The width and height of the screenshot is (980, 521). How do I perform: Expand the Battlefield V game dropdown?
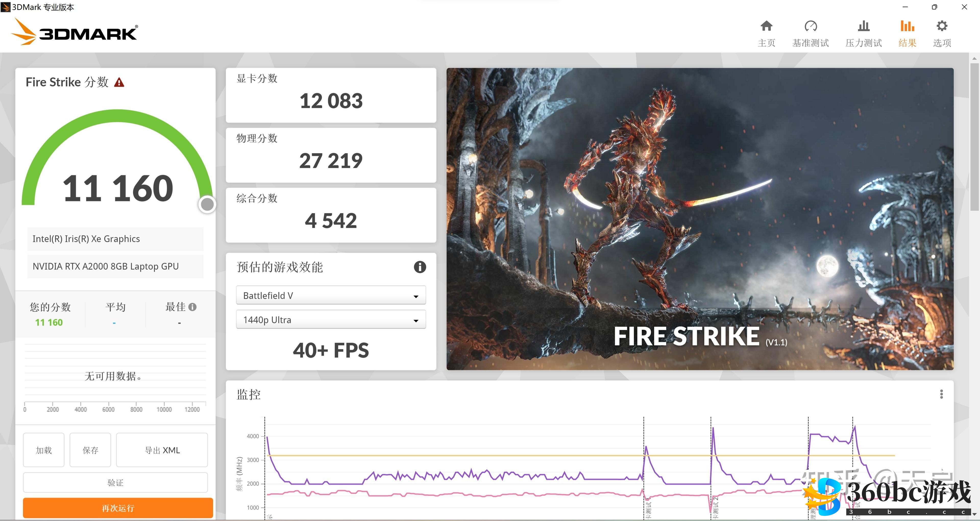point(330,295)
